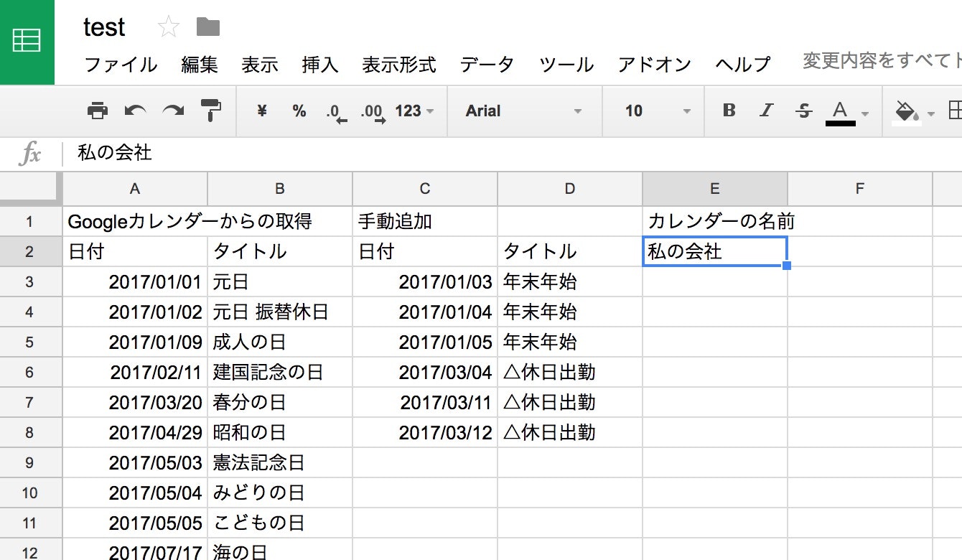Format as percent

pyautogui.click(x=299, y=111)
